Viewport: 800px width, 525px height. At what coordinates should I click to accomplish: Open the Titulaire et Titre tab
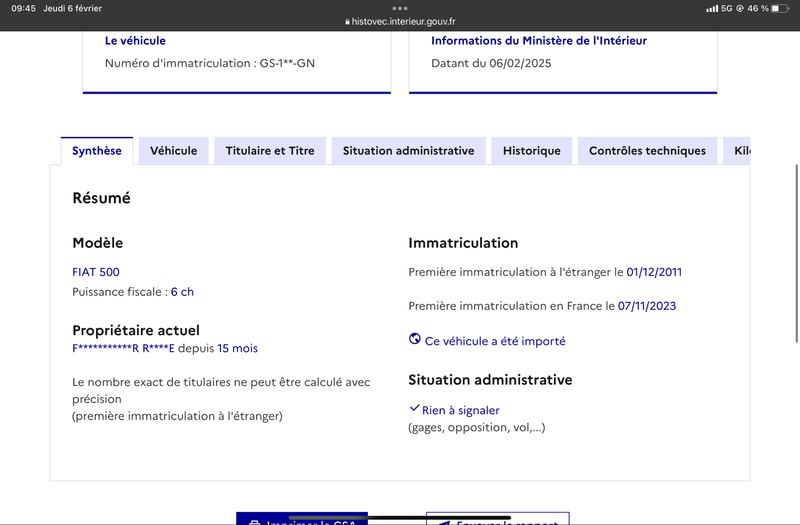[x=270, y=151]
